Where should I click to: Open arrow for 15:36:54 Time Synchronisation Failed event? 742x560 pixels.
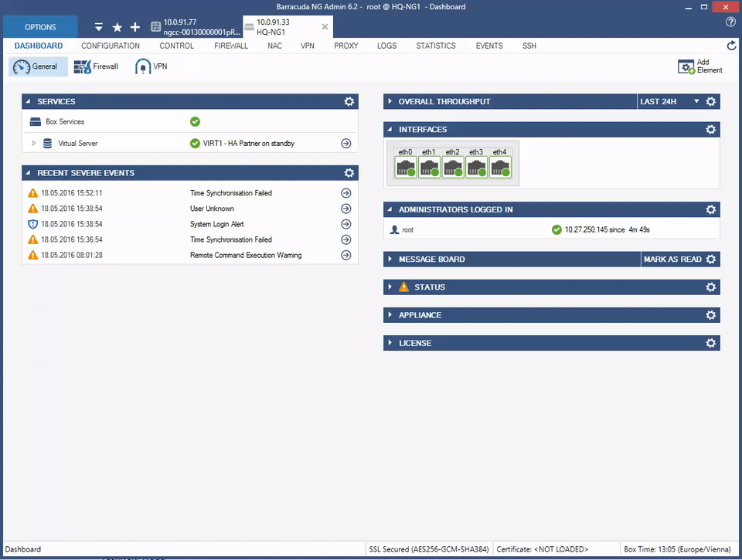tap(346, 239)
